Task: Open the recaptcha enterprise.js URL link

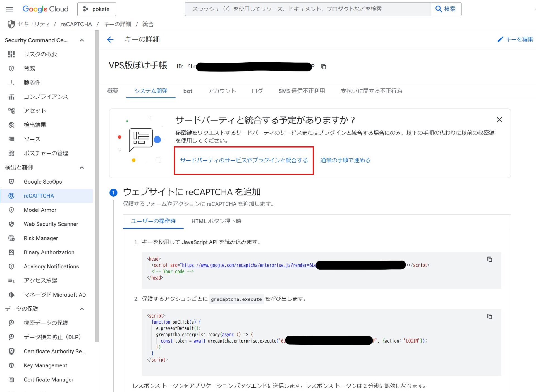Action: coord(249,265)
